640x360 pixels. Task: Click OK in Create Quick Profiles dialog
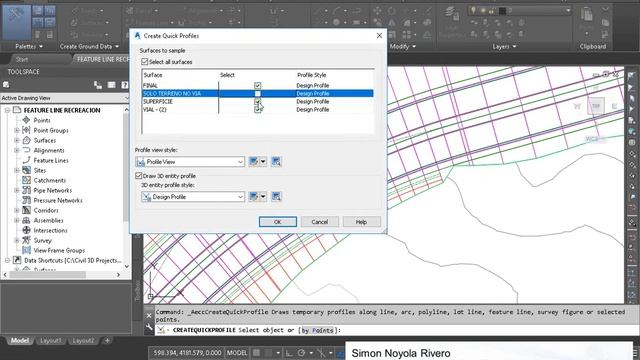point(278,222)
